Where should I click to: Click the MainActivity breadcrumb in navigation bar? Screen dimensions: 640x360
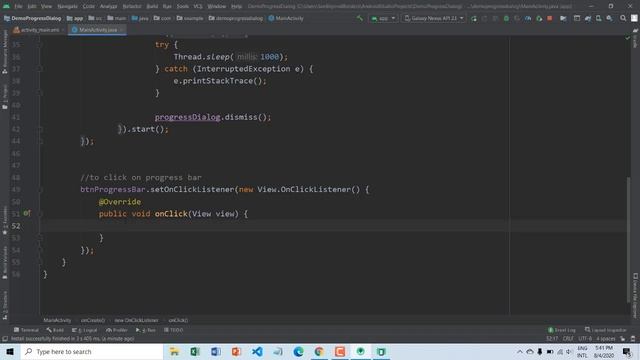286,18
